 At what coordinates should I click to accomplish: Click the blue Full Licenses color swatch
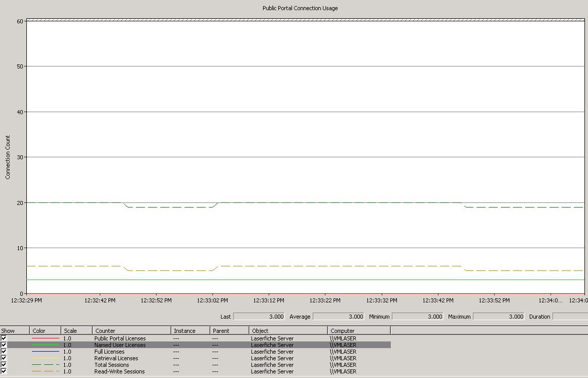tap(46, 352)
